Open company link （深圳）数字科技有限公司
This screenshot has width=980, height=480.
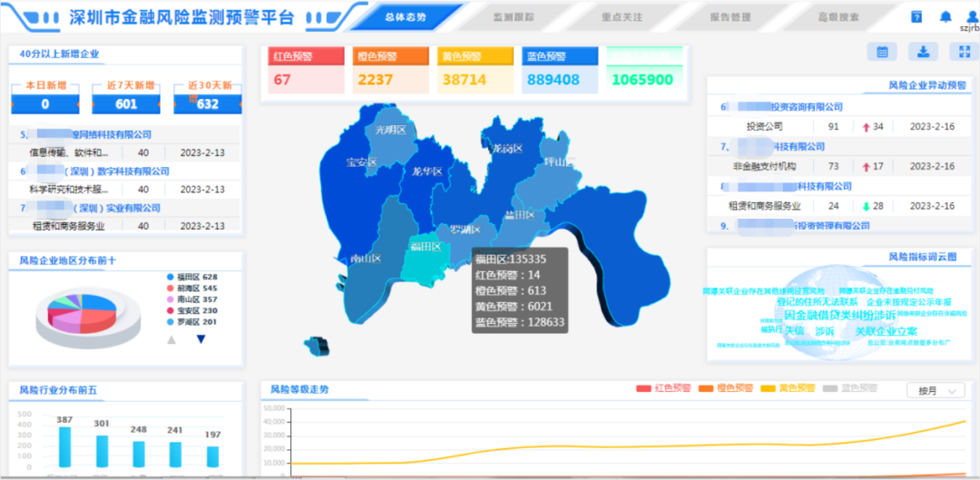[x=94, y=171]
